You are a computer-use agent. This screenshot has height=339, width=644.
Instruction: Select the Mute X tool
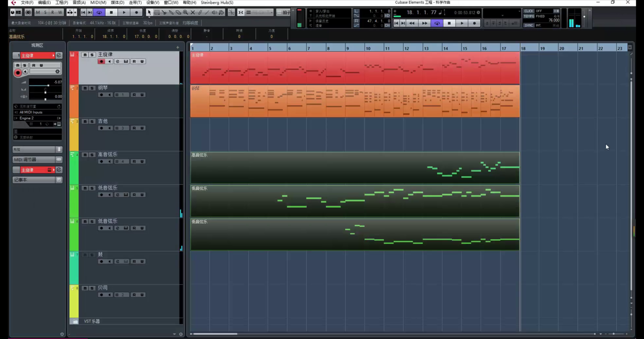193,12
